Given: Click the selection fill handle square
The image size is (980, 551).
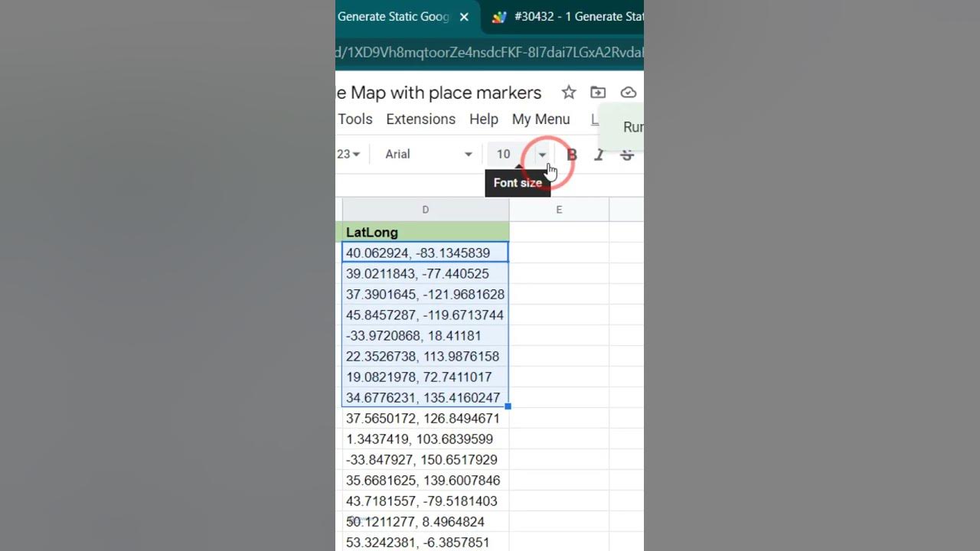Looking at the screenshot, I should pyautogui.click(x=508, y=406).
